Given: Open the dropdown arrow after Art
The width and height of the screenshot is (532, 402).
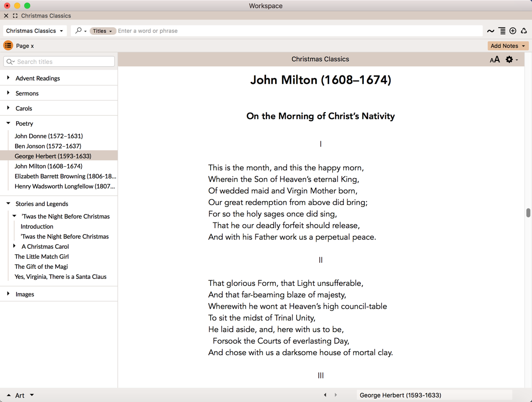Looking at the screenshot, I should click(32, 395).
